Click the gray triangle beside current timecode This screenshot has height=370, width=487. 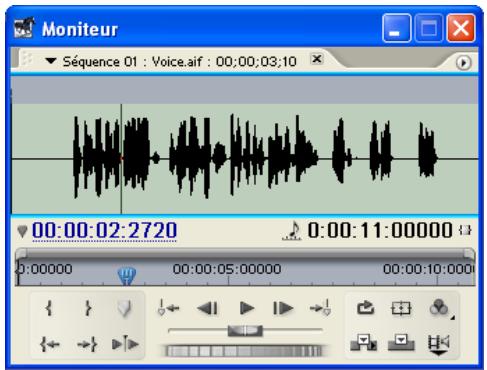click(x=22, y=231)
